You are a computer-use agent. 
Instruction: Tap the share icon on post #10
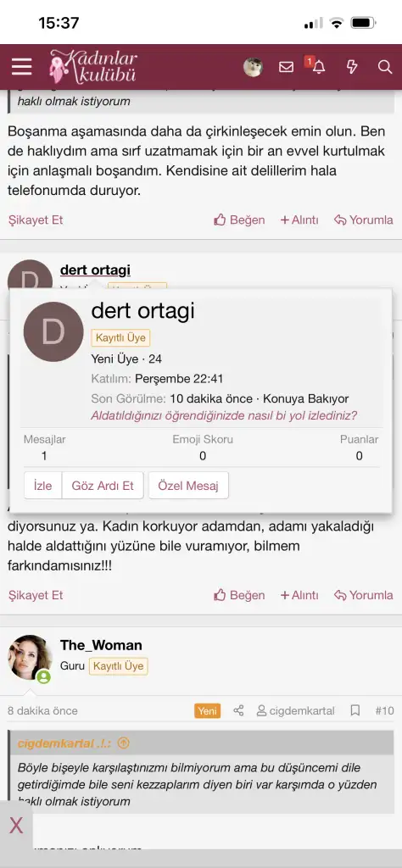238,710
